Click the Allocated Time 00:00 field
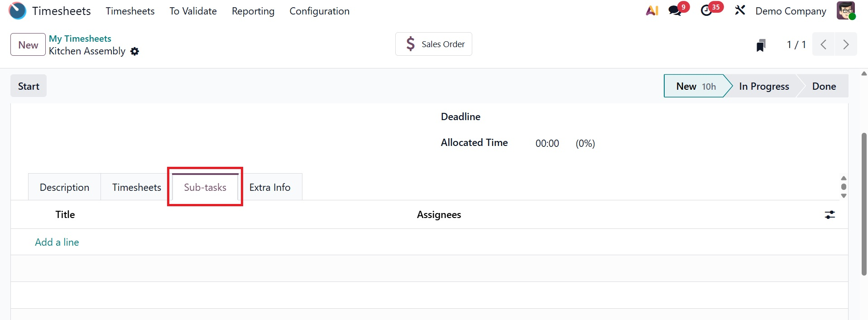The height and width of the screenshot is (320, 868). pyautogui.click(x=547, y=144)
